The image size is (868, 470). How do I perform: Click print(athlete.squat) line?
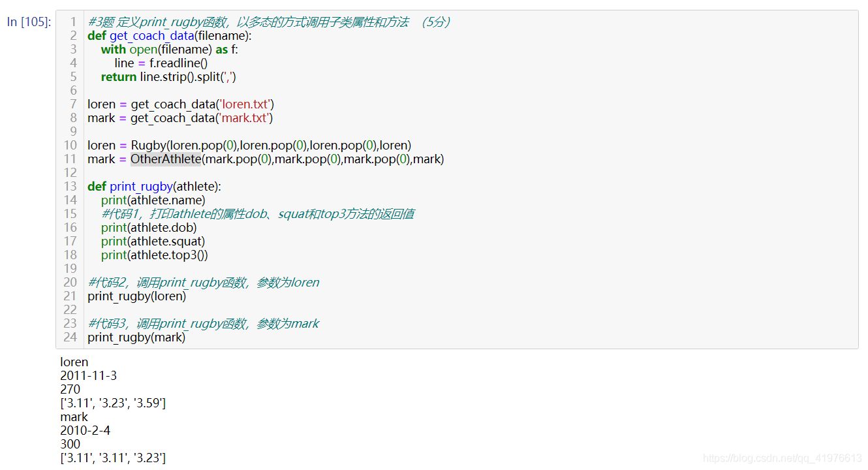[153, 241]
